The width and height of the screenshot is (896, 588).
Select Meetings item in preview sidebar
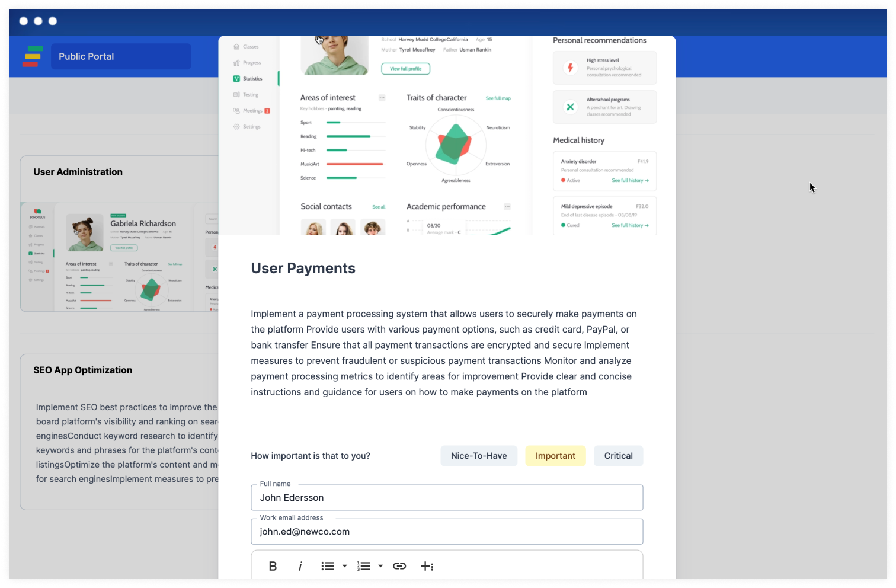coord(251,111)
